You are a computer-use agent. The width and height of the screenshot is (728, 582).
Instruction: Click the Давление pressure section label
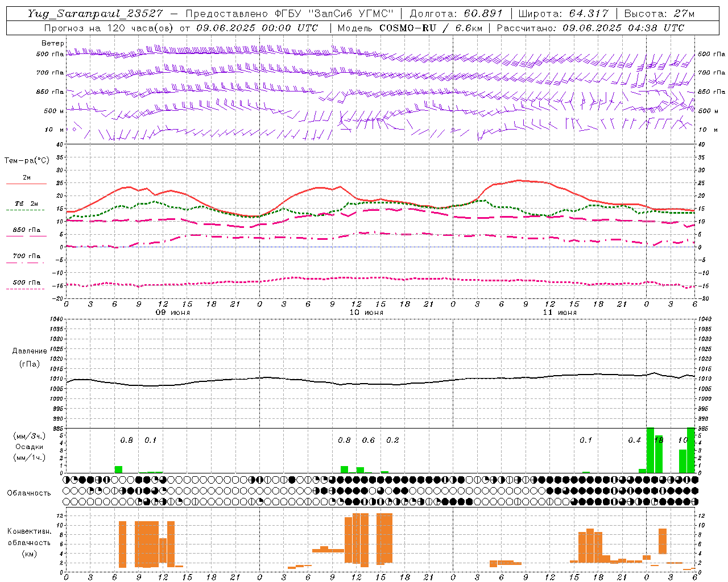pyautogui.click(x=30, y=351)
